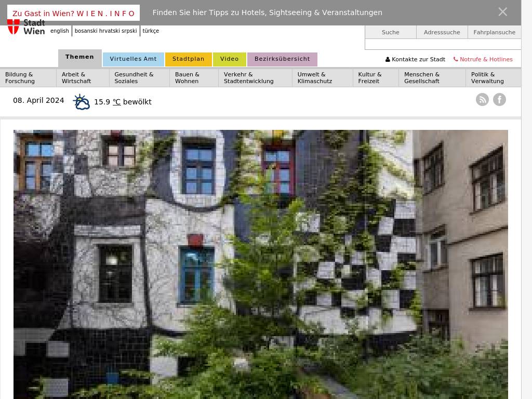Go to the Bezirksübersicht tab
Screen dimensions: 532x399
click(x=282, y=59)
